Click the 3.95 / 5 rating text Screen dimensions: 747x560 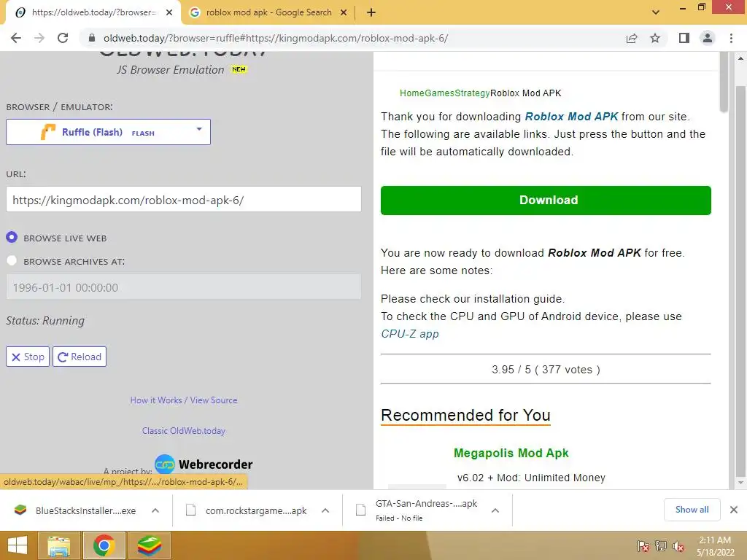pyautogui.click(x=546, y=370)
